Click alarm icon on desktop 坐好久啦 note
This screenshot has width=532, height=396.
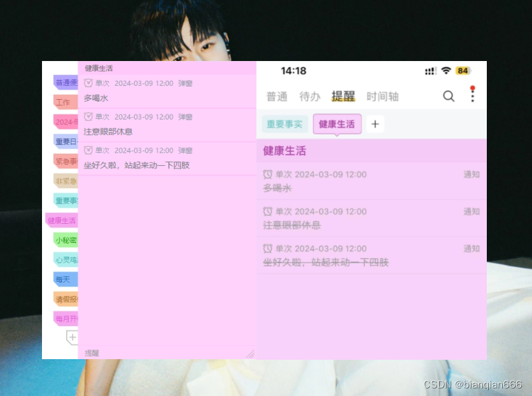88,150
